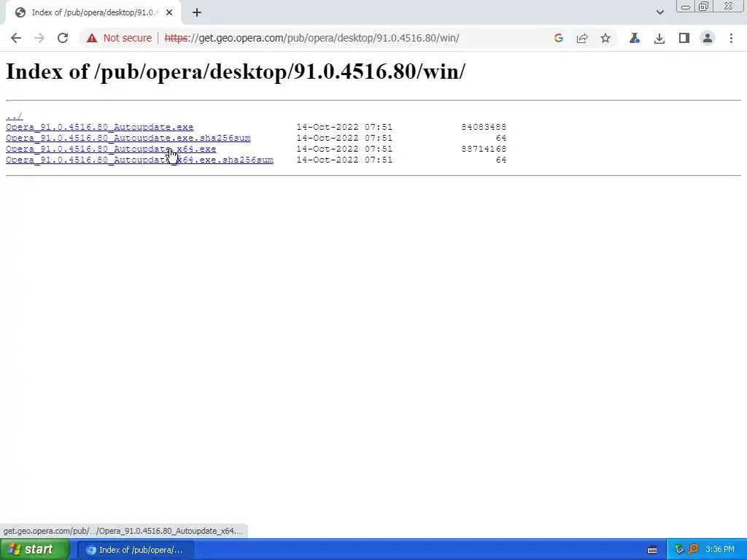The height and width of the screenshot is (560, 747).
Task: Open a new tab with plus button
Action: [x=197, y=13]
